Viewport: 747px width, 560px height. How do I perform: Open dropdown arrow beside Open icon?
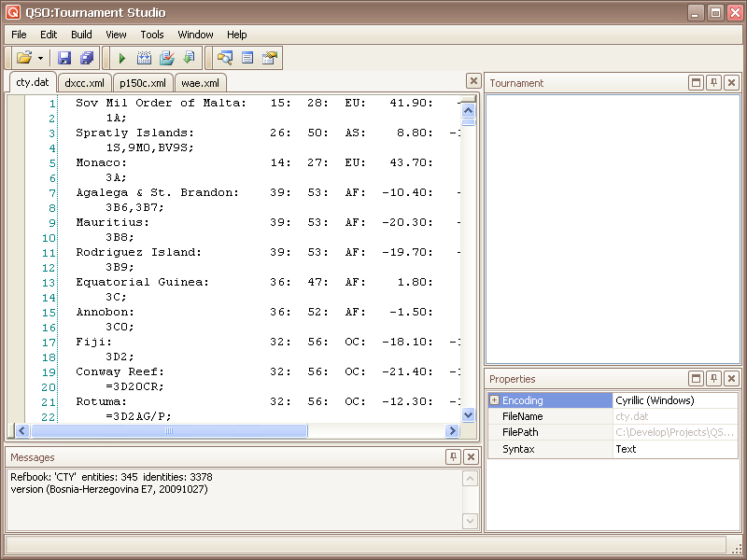[40, 58]
